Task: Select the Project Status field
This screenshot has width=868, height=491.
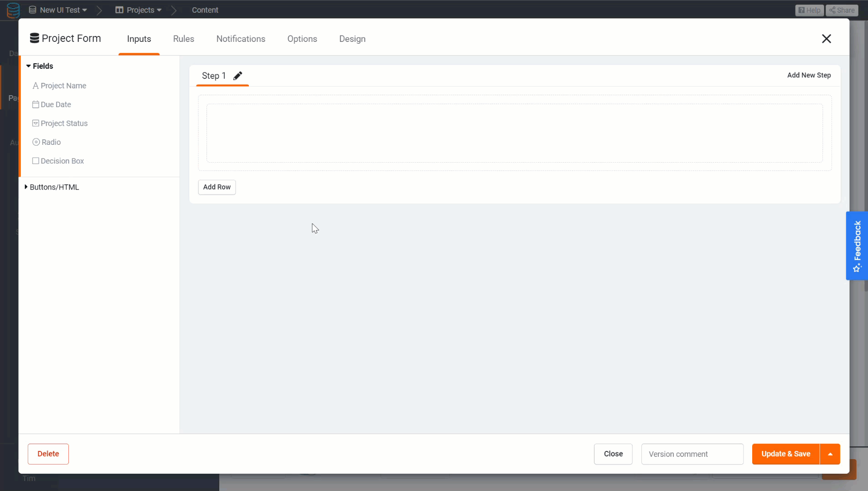Action: [x=60, y=123]
